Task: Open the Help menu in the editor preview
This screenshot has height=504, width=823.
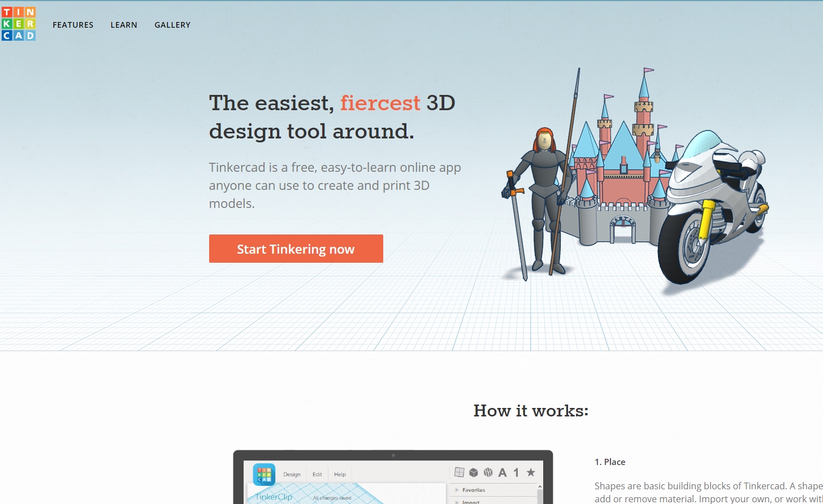Action: point(340,474)
